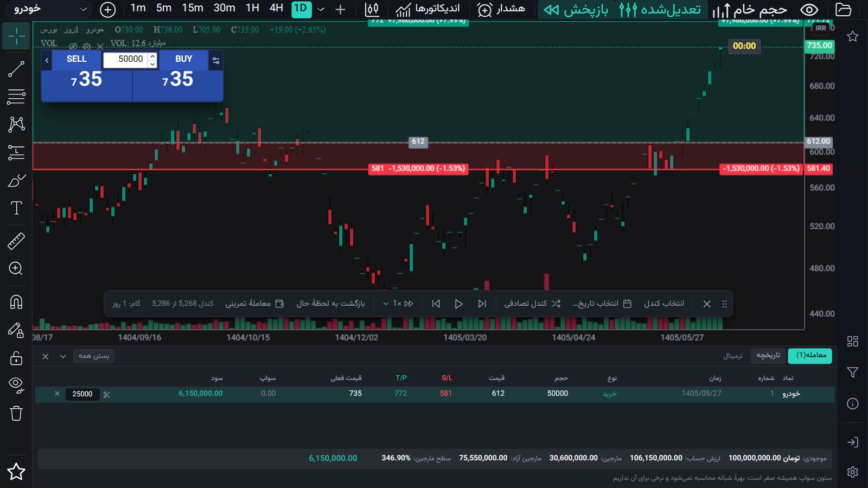This screenshot has height=488, width=868.
Task: Expand the timeframe dropdown arrow next to 1D
Action: pyautogui.click(x=321, y=9)
